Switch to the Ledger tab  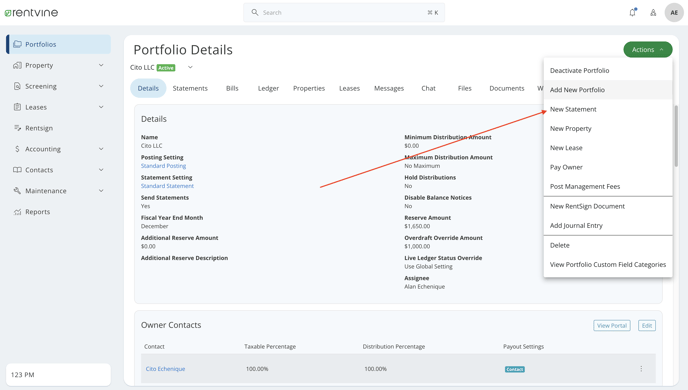click(x=268, y=88)
